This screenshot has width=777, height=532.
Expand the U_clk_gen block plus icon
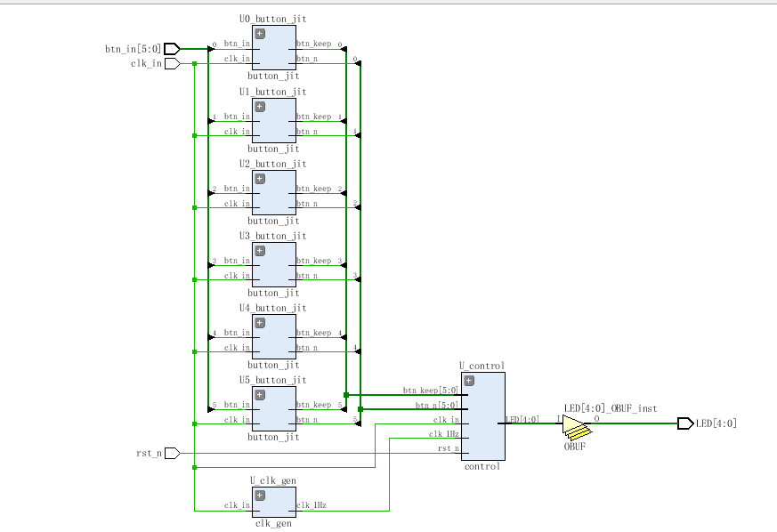(260, 496)
